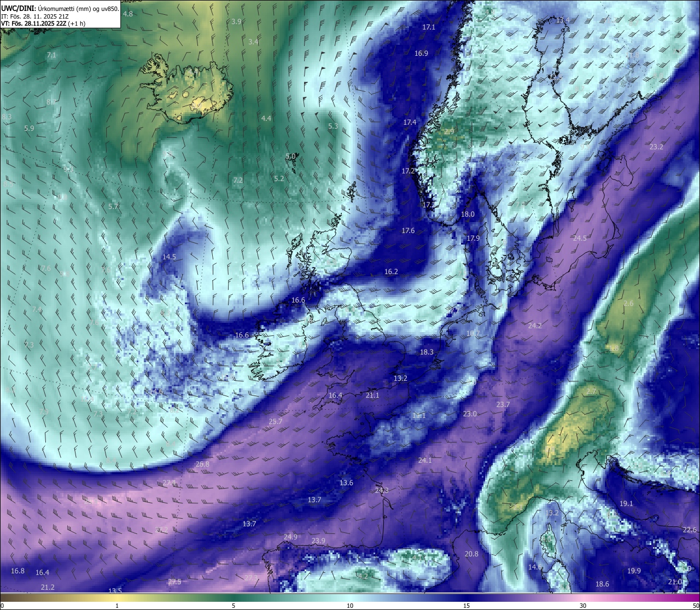
Task: Click the colorbar tick label 30
Action: click(x=583, y=606)
